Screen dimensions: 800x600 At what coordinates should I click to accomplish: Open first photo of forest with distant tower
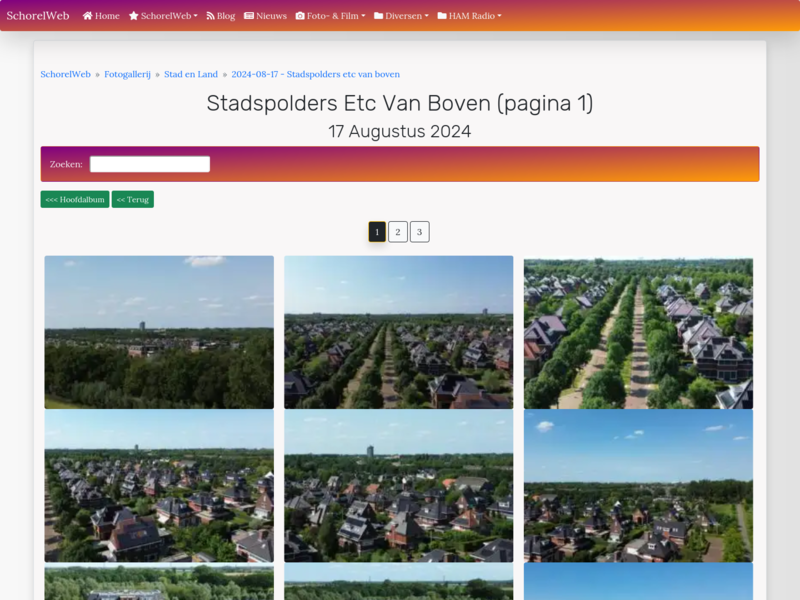(159, 332)
